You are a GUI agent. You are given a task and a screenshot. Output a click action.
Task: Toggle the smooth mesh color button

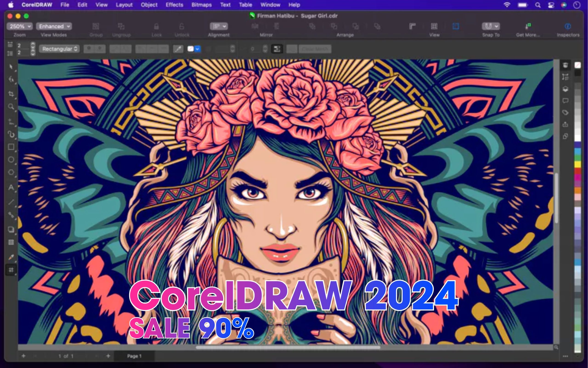click(x=277, y=49)
